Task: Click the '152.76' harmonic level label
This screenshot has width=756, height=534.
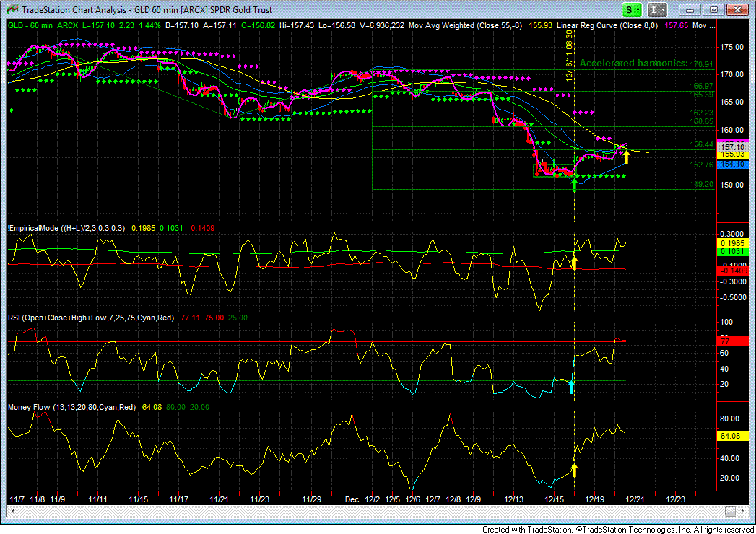Action: pos(702,165)
